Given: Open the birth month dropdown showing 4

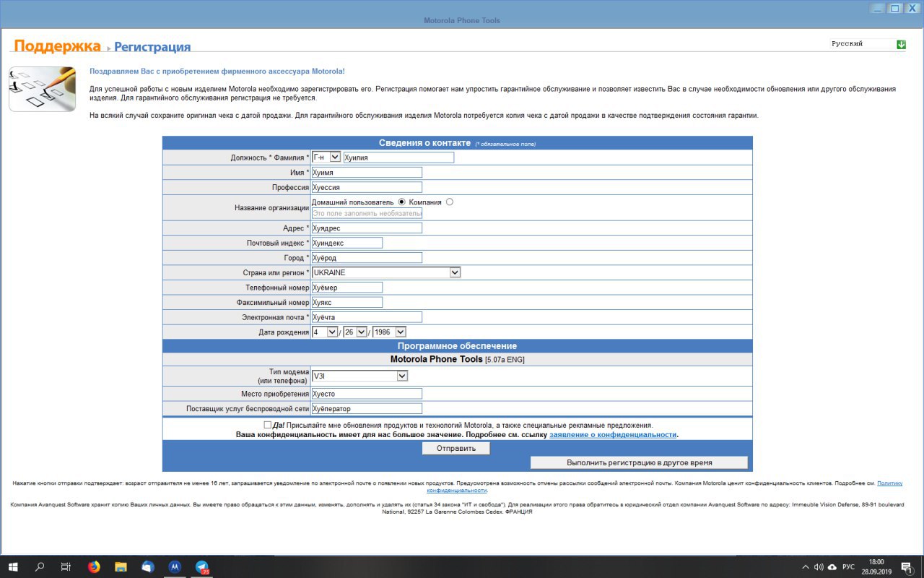Looking at the screenshot, I should 325,332.
